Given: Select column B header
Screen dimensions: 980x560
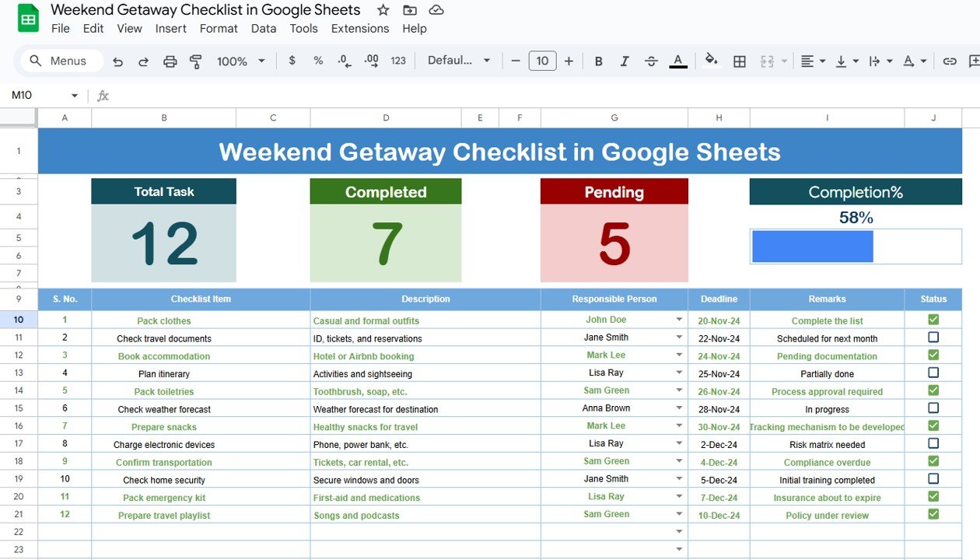Looking at the screenshot, I should (x=164, y=118).
